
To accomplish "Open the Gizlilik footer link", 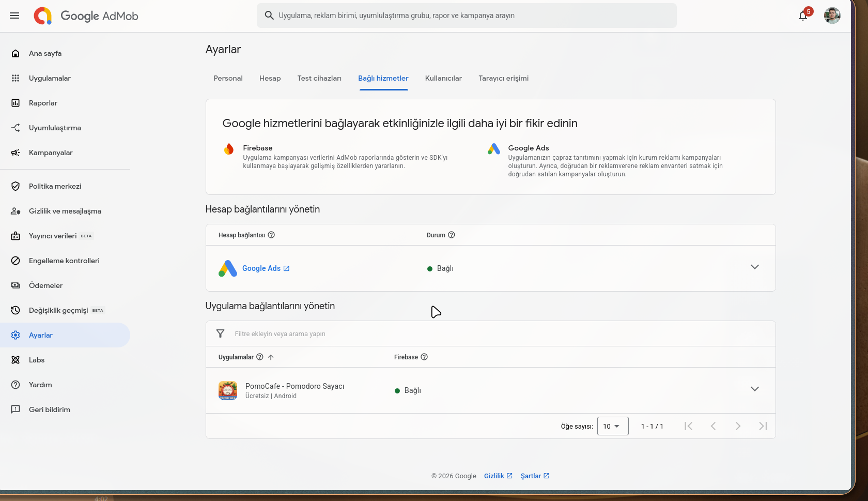I will [498, 476].
